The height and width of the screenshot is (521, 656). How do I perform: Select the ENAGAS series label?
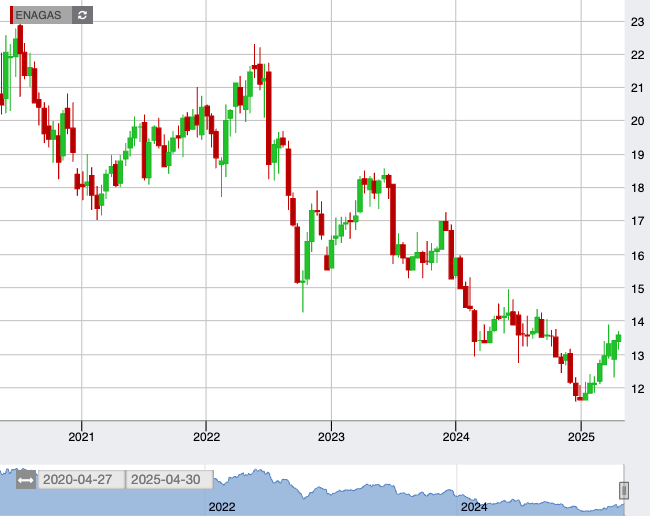38,15
